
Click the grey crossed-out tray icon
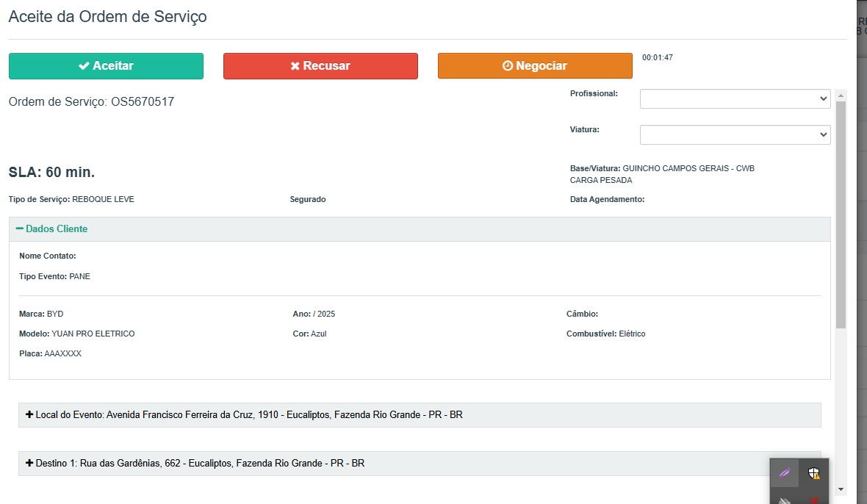coord(785,500)
